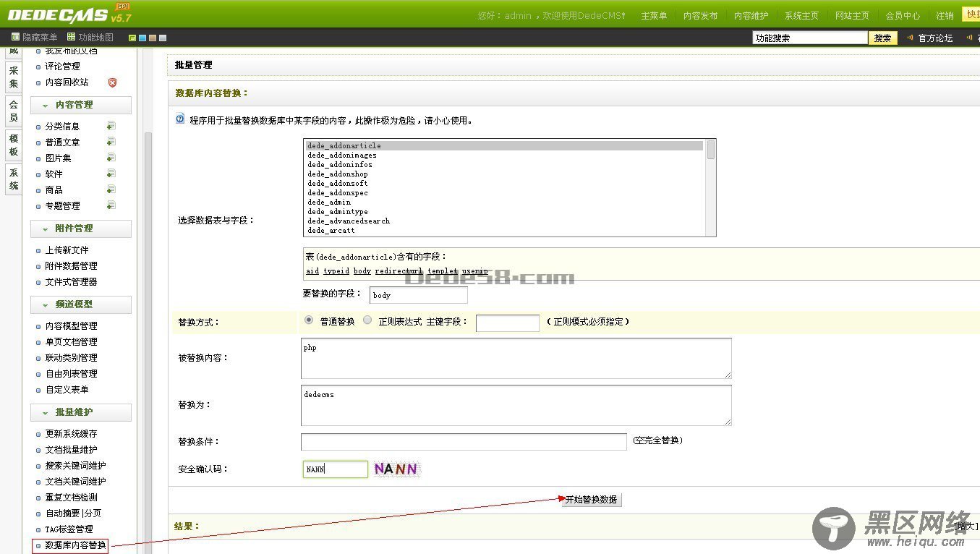Click the 官方论坛 link in the top bar
The image size is (980, 554).
click(936, 38)
